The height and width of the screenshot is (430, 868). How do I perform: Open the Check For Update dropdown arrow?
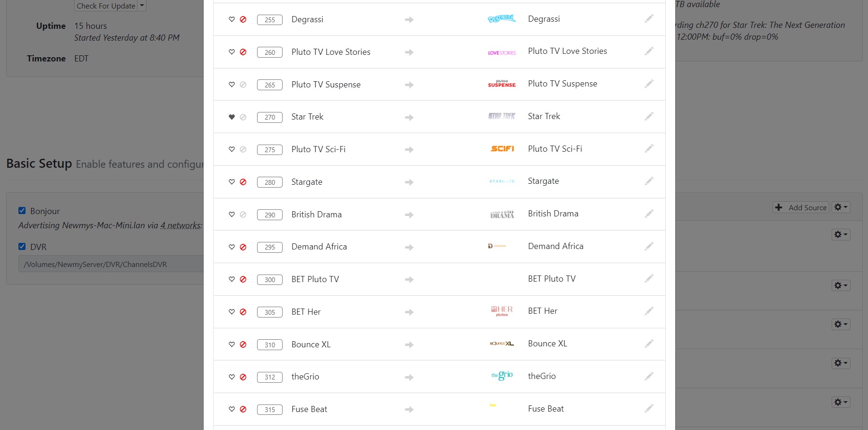click(x=141, y=6)
